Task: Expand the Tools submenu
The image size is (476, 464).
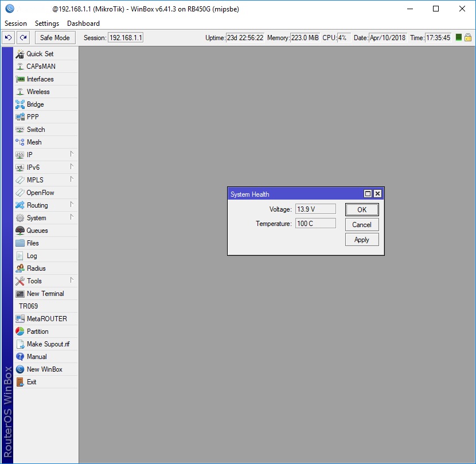Action: pos(72,280)
